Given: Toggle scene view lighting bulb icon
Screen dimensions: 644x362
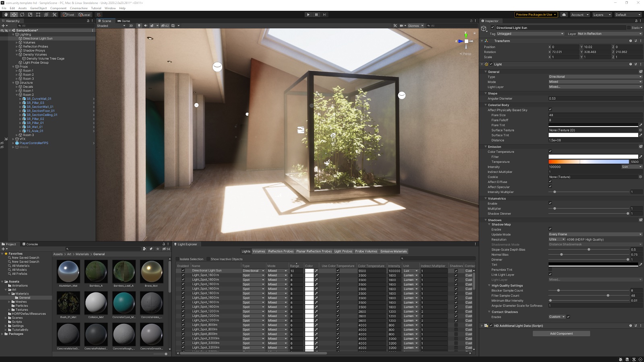Looking at the screenshot, I should [x=139, y=25].
